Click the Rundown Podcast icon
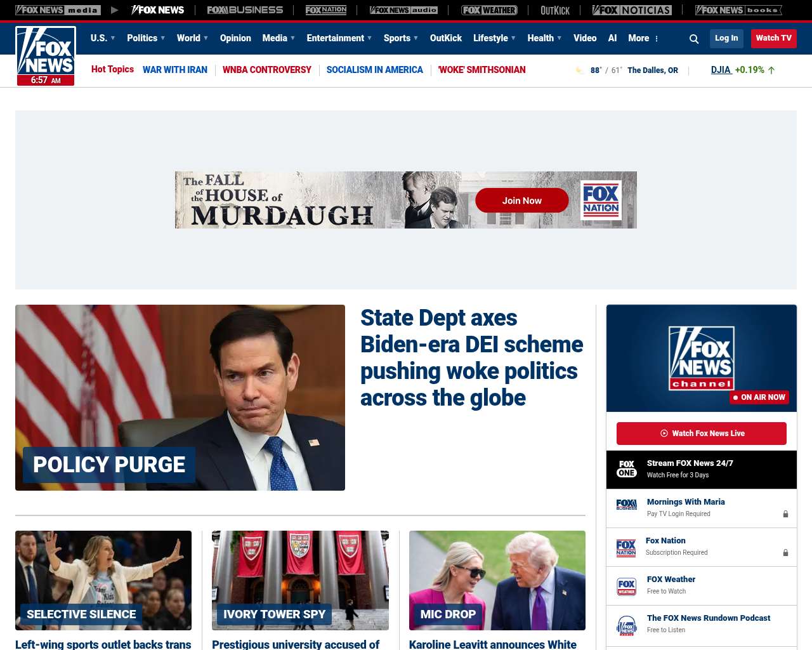The width and height of the screenshot is (812, 650). coord(627,625)
